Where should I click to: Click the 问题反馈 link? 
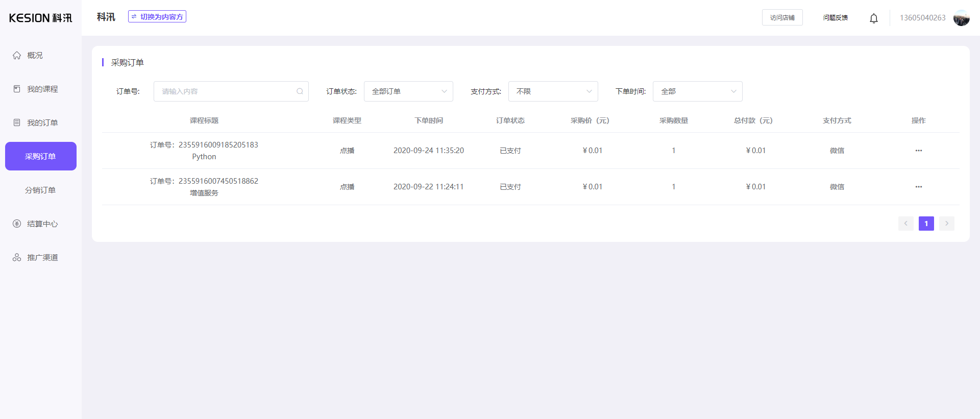point(835,17)
